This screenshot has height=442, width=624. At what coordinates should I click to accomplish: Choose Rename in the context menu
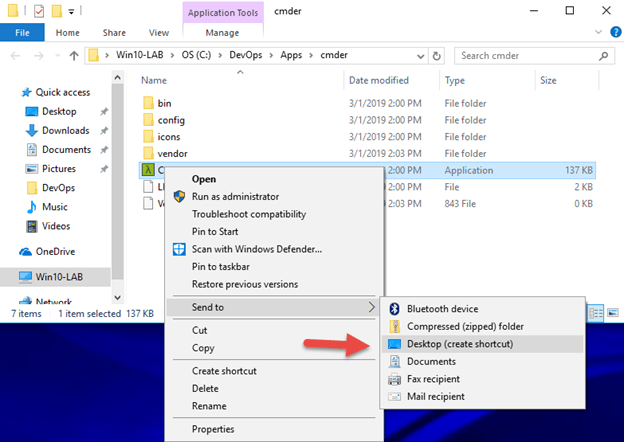pos(209,406)
